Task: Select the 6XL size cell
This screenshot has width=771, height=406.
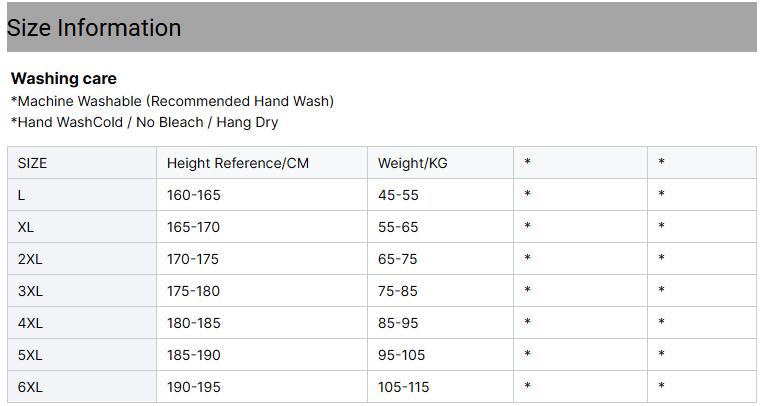Action: (x=82, y=387)
